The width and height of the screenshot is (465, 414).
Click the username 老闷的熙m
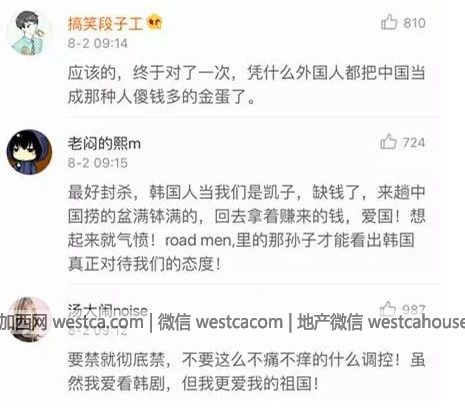click(x=104, y=144)
